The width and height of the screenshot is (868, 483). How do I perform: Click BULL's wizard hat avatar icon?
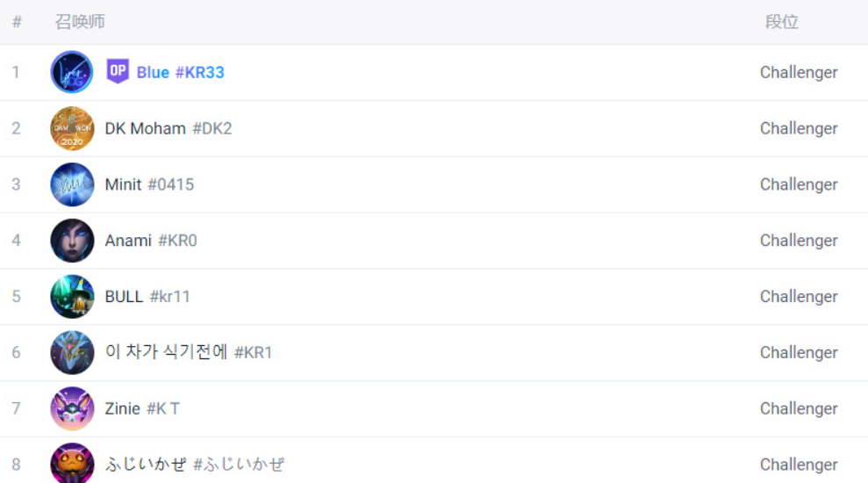coord(72,296)
